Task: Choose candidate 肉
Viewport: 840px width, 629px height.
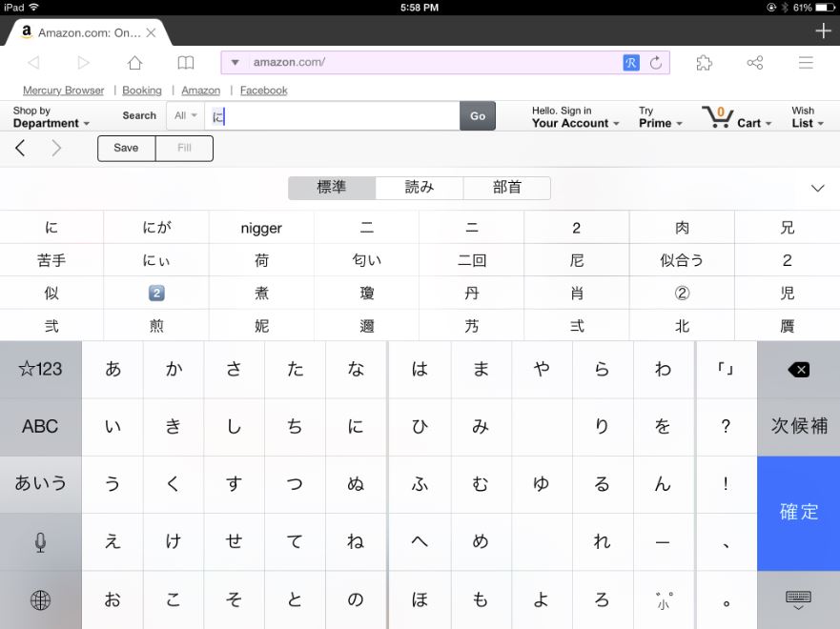Action: point(682,228)
